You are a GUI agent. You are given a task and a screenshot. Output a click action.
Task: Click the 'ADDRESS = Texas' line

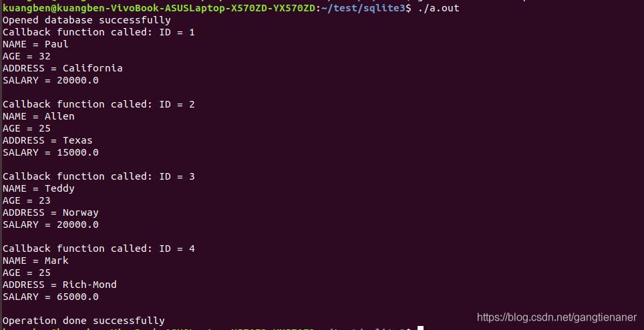pyautogui.click(x=47, y=140)
